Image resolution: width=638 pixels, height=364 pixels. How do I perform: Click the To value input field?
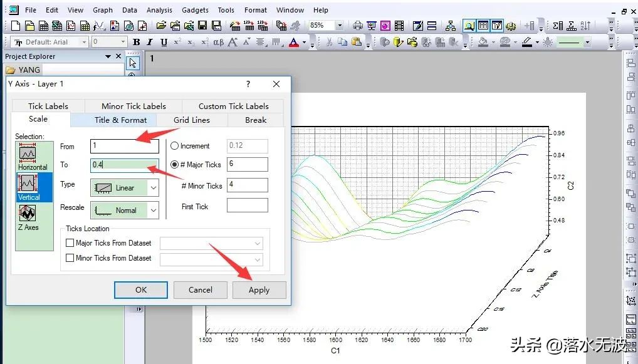tap(125, 165)
